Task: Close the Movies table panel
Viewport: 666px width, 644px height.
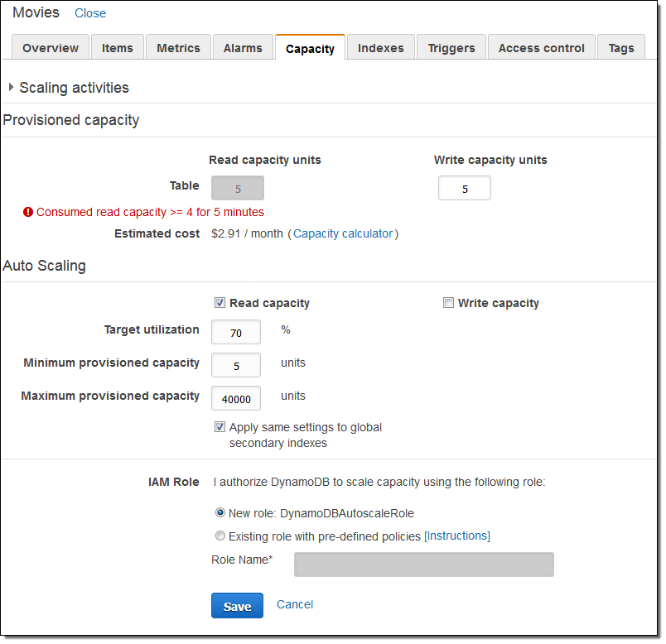Action: tap(90, 13)
